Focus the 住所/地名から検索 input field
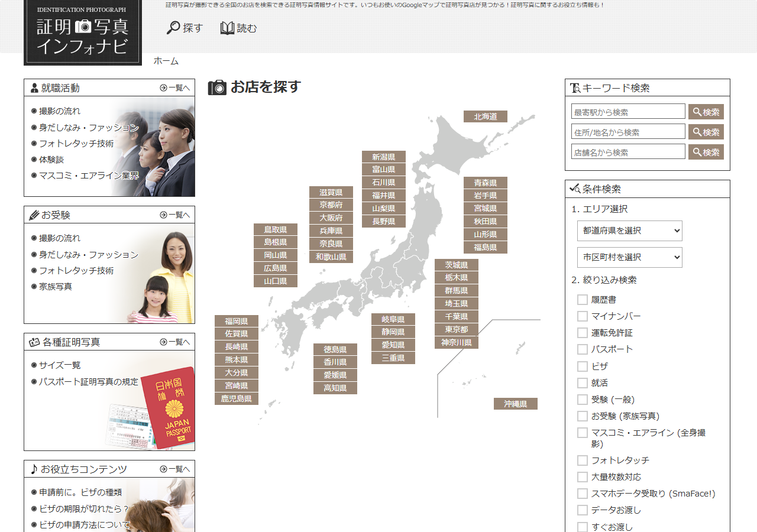The height and width of the screenshot is (532, 757). (x=628, y=132)
